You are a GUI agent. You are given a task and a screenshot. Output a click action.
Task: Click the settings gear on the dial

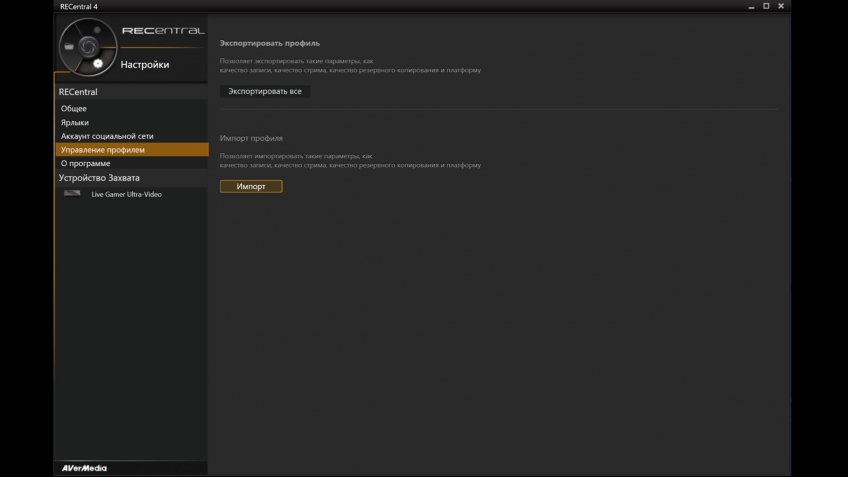(x=97, y=64)
